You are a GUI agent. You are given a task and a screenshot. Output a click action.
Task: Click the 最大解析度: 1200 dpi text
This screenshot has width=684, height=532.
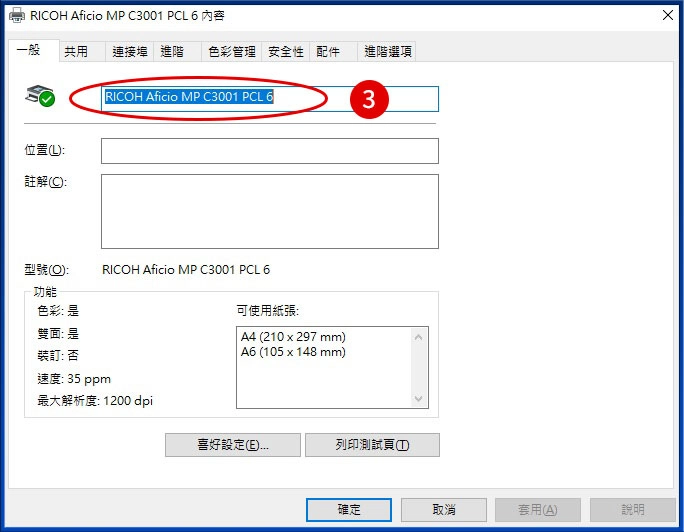pos(95,401)
